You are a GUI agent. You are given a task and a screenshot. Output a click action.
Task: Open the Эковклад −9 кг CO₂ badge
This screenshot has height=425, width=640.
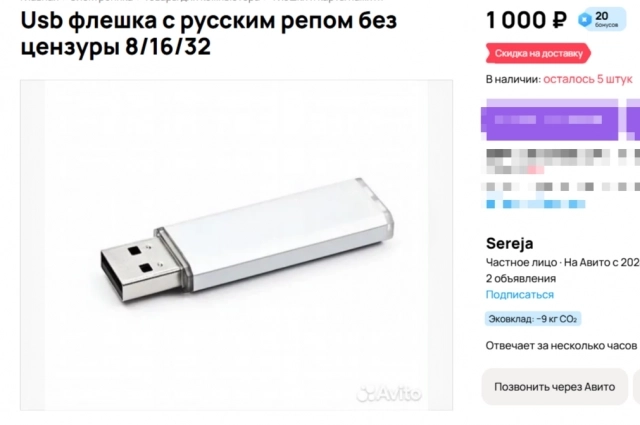tap(533, 319)
